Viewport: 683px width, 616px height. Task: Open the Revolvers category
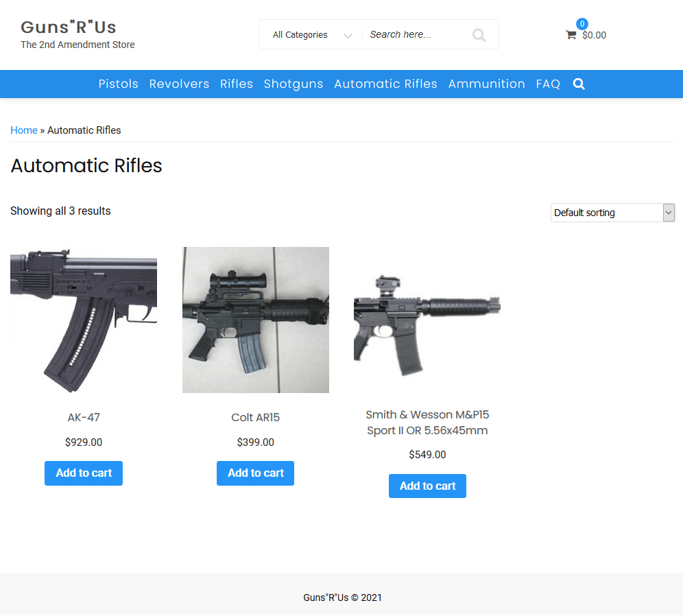tap(179, 84)
